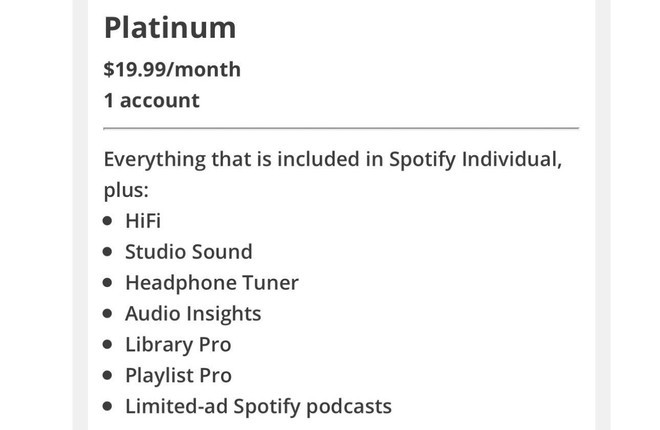The height and width of the screenshot is (430, 660).
Task: Click the horizontal divider below account
Action: click(x=341, y=127)
